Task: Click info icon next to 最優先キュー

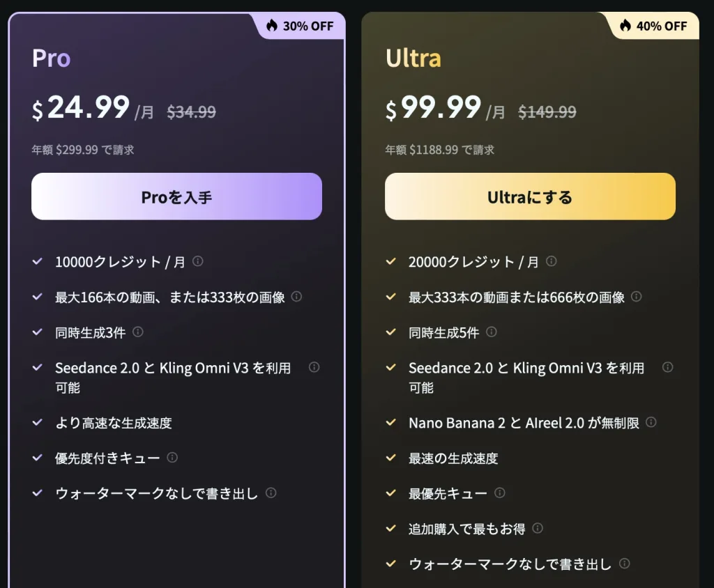Action: (x=500, y=493)
